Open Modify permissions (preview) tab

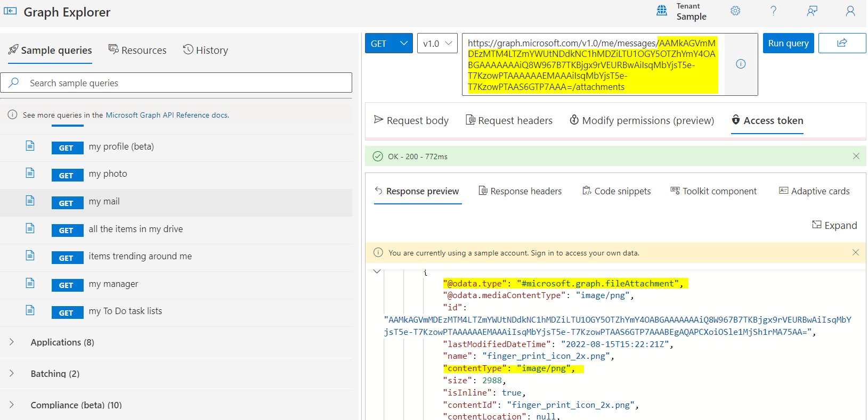tap(642, 120)
